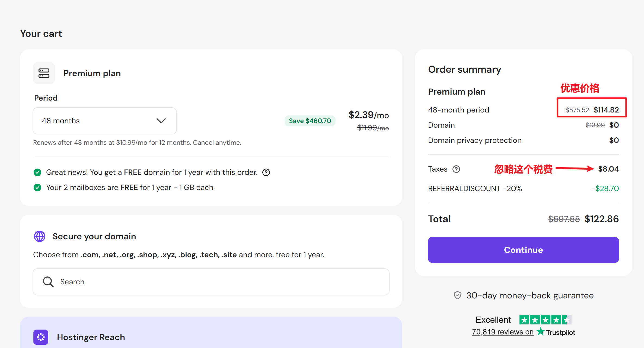Click the green check next to mailboxes FREE
Image resolution: width=644 pixels, height=348 pixels.
click(37, 188)
